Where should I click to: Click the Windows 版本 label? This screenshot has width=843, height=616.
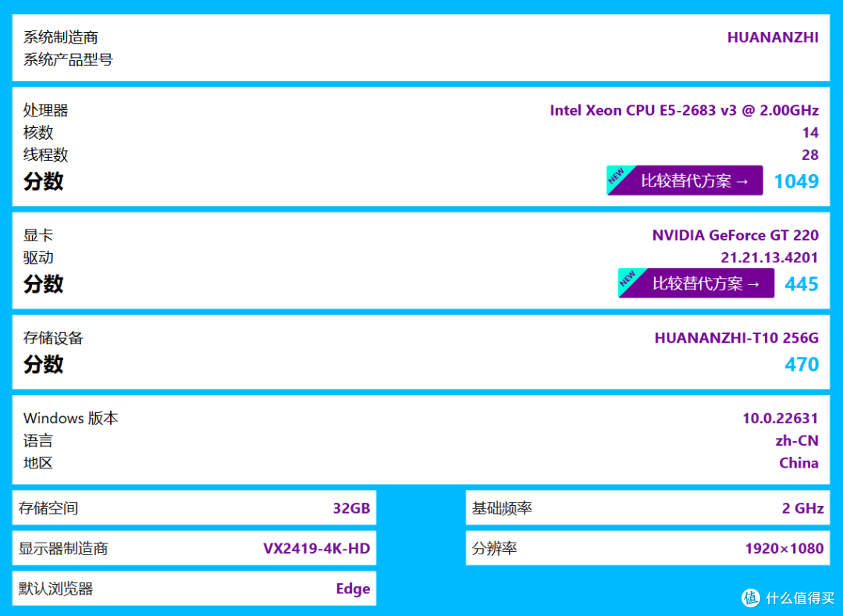tap(70, 418)
